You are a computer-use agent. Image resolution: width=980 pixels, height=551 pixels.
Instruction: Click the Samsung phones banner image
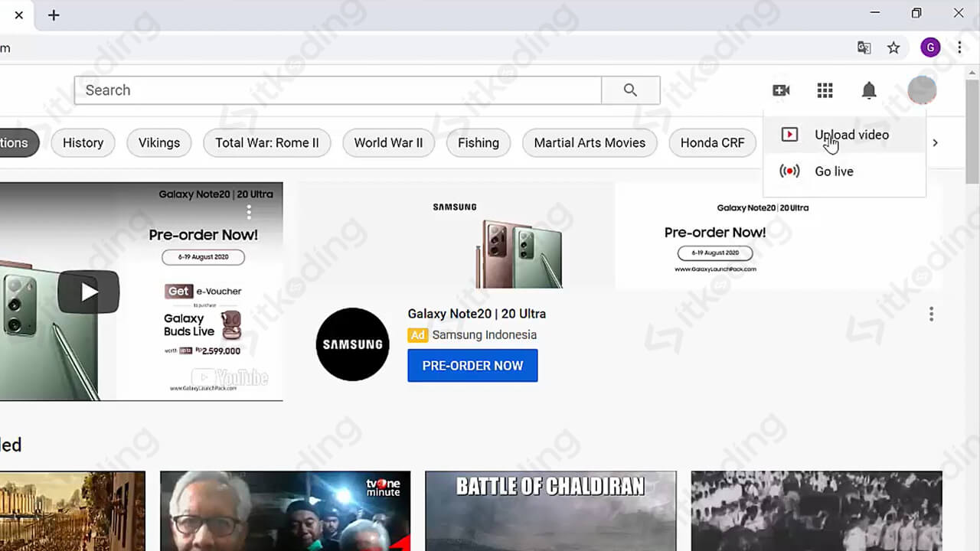[456, 236]
